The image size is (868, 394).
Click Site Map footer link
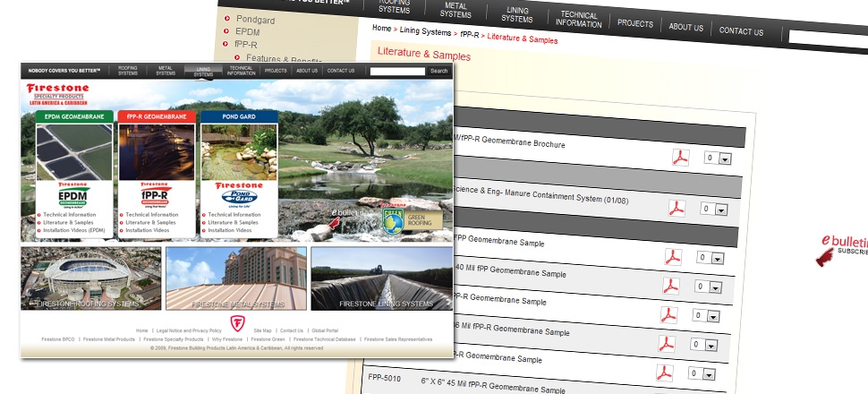[263, 330]
